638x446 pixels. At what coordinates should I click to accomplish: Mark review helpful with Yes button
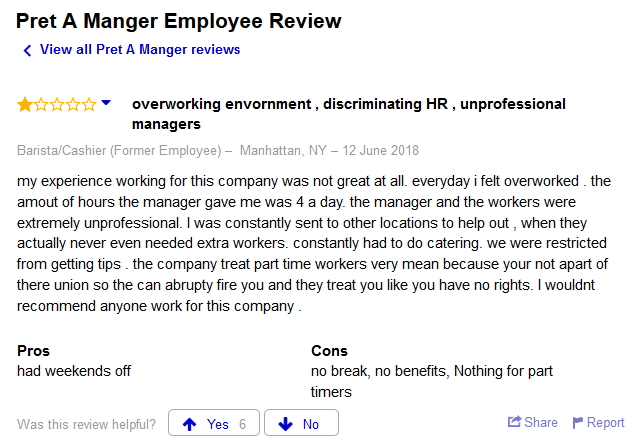[x=214, y=424]
